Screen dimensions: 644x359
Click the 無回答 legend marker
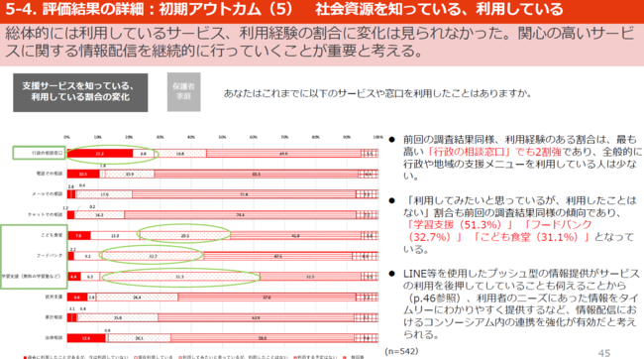click(x=345, y=357)
